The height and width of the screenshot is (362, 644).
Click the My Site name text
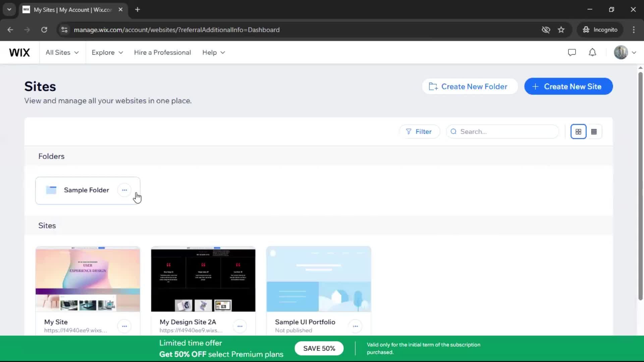[x=56, y=322]
